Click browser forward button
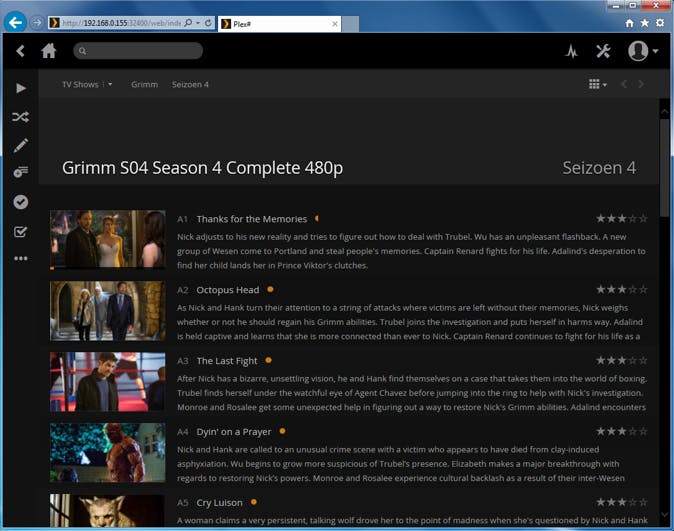This screenshot has width=674, height=531. (x=37, y=22)
